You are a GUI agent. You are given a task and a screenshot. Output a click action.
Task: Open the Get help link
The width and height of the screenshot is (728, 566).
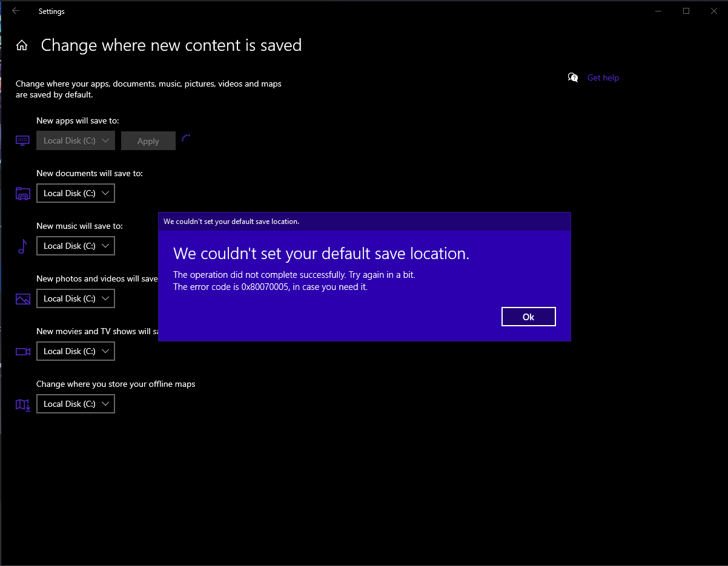[x=603, y=77]
